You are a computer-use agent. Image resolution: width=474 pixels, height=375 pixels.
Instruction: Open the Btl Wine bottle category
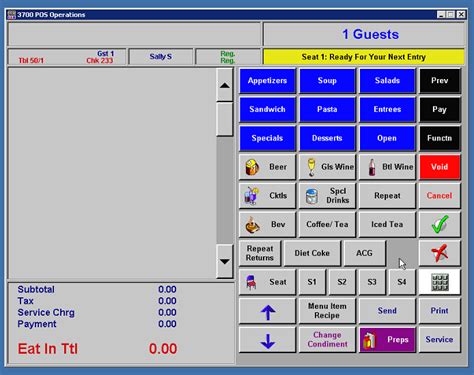(387, 167)
